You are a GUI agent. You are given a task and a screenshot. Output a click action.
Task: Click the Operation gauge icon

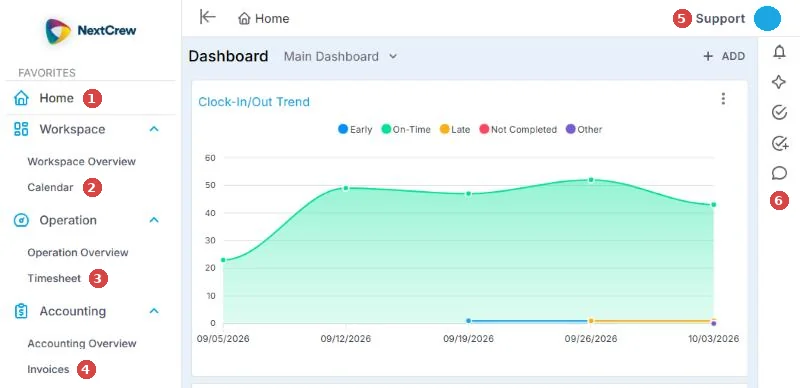[21, 220]
